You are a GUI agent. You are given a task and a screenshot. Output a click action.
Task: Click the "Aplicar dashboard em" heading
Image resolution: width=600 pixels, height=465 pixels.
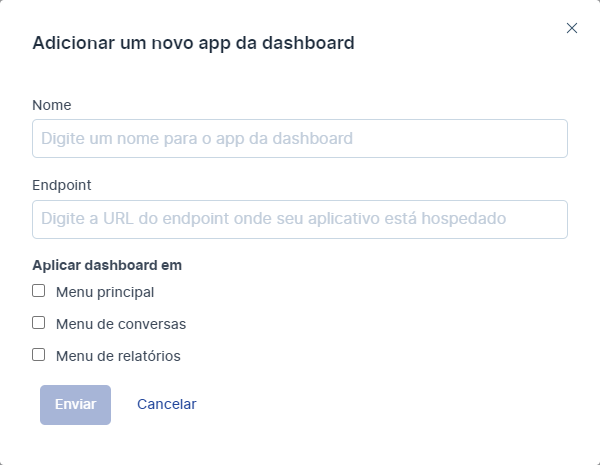(107, 265)
